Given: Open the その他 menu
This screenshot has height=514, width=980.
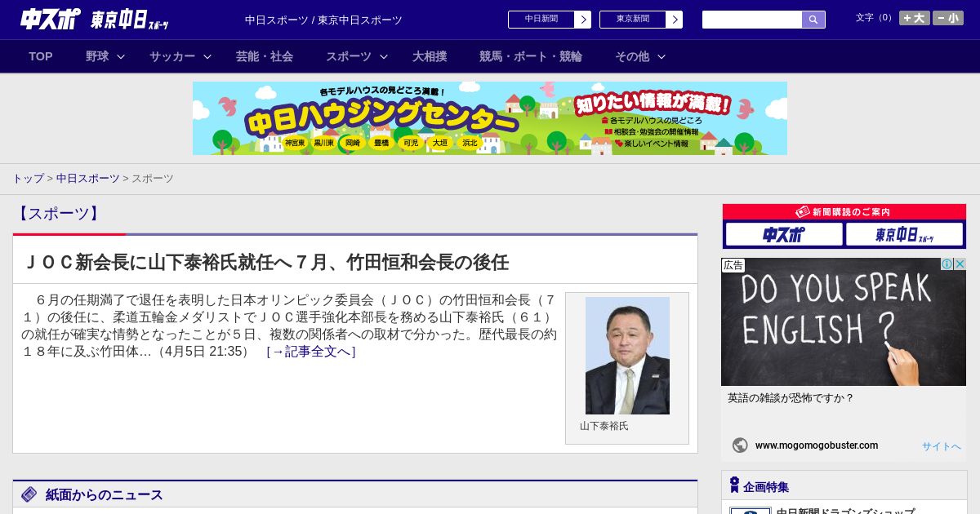Looking at the screenshot, I should coord(632,56).
